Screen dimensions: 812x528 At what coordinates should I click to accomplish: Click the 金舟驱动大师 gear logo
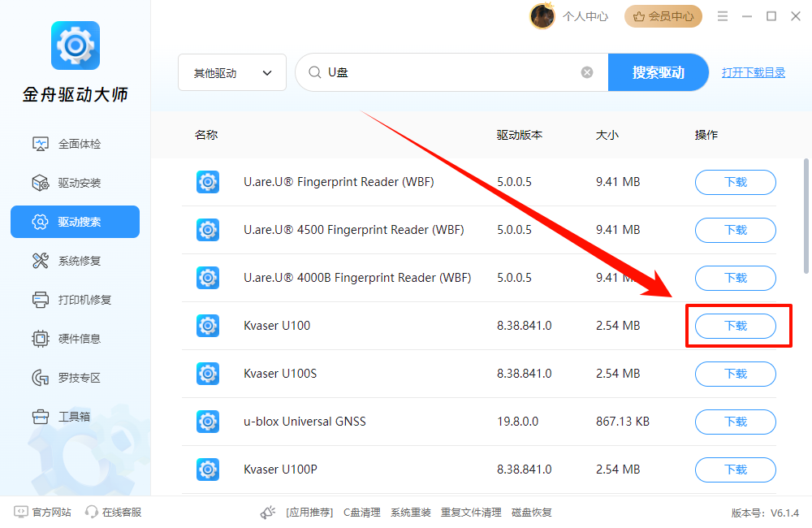(x=76, y=45)
